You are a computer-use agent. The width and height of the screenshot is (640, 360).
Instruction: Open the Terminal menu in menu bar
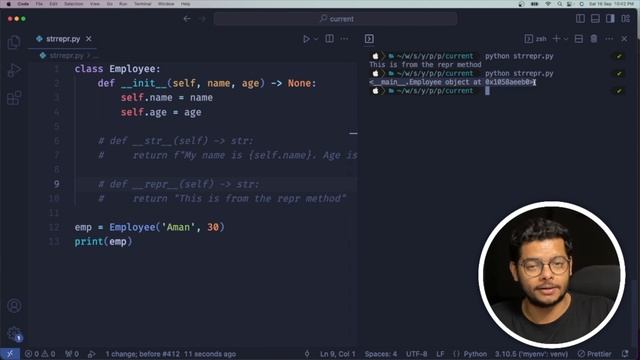click(142, 4)
